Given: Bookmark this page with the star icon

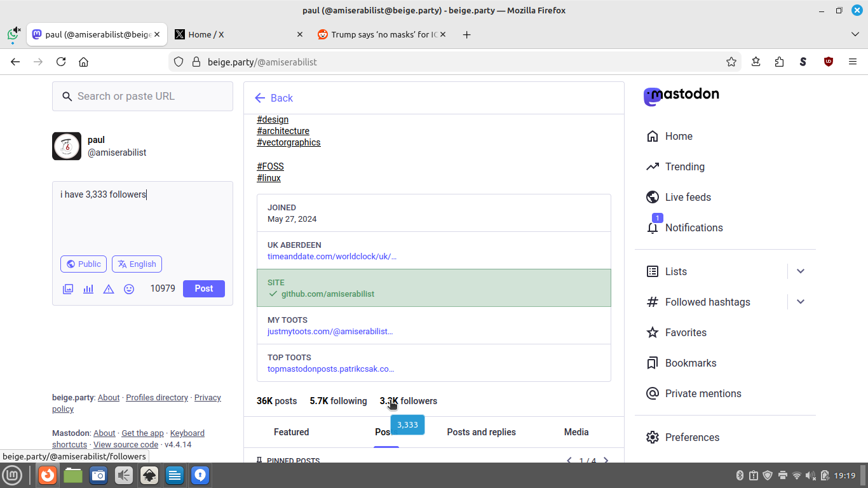Looking at the screenshot, I should point(731,62).
